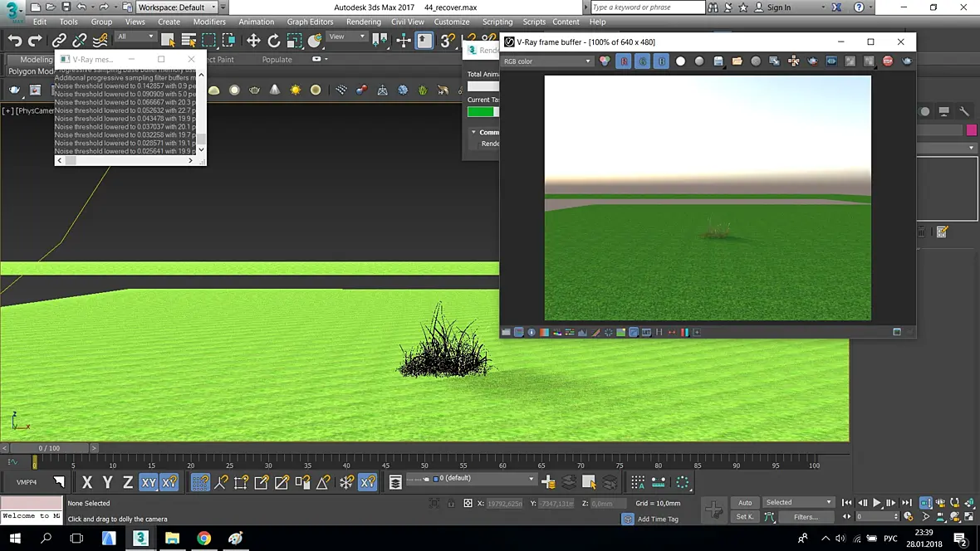
Task: Activate Bind to Space Warp tool
Action: pyautogui.click(x=100, y=41)
